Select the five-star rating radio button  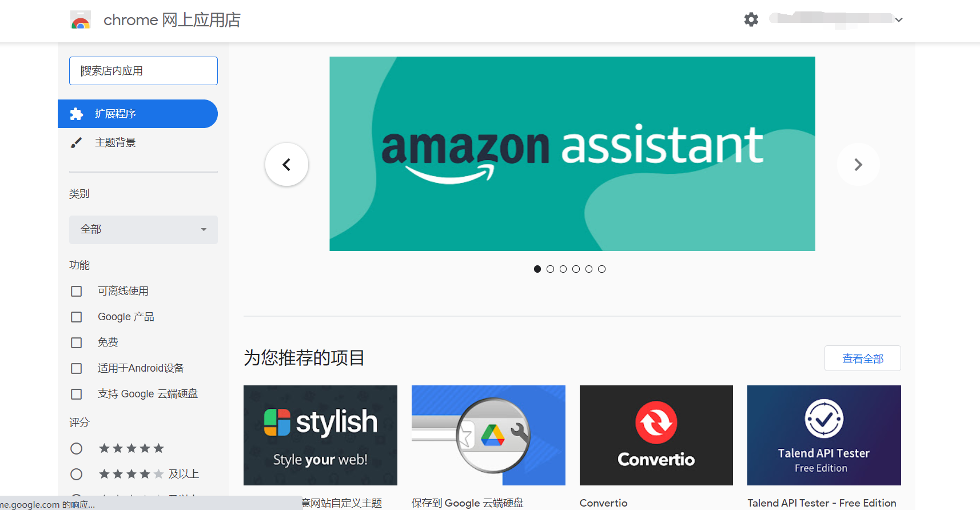pos(76,448)
